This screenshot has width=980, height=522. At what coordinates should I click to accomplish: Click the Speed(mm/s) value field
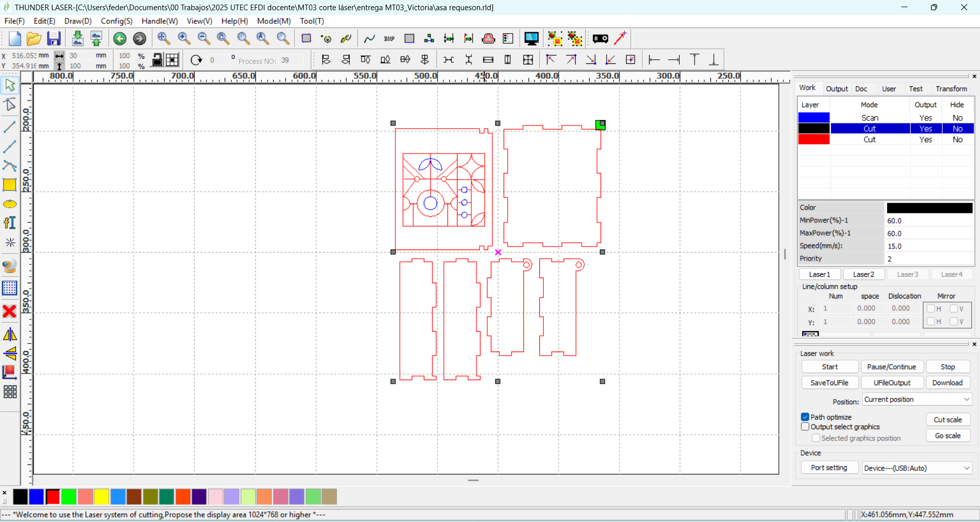928,246
